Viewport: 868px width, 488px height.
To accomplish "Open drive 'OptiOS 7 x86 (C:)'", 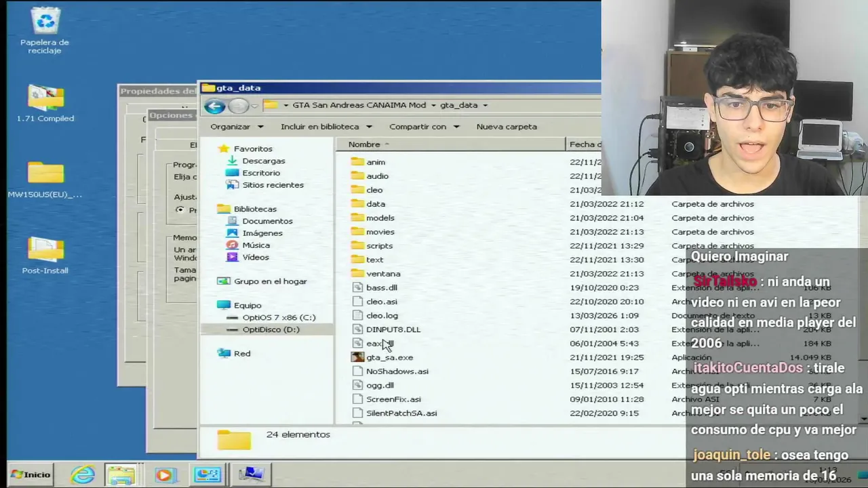I will (x=279, y=317).
